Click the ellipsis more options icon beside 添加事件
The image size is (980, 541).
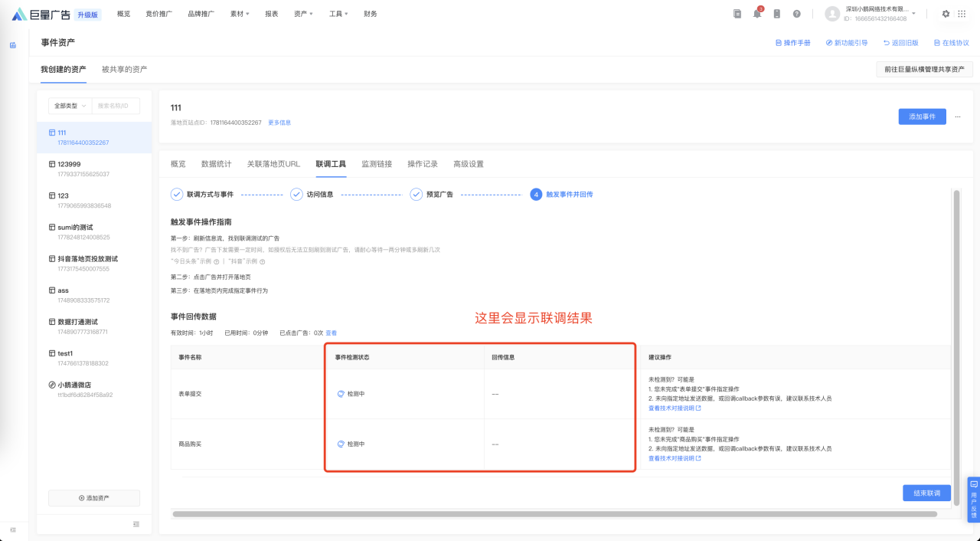pos(957,116)
